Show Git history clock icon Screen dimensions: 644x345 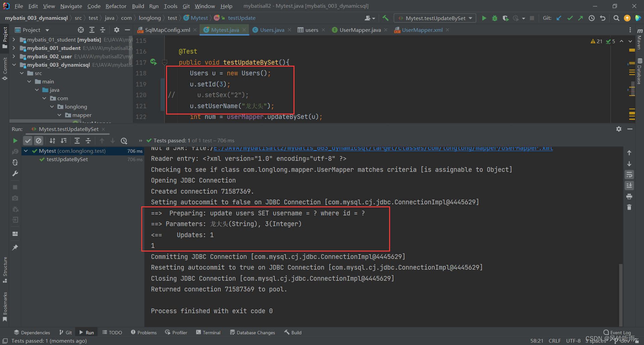pyautogui.click(x=592, y=18)
